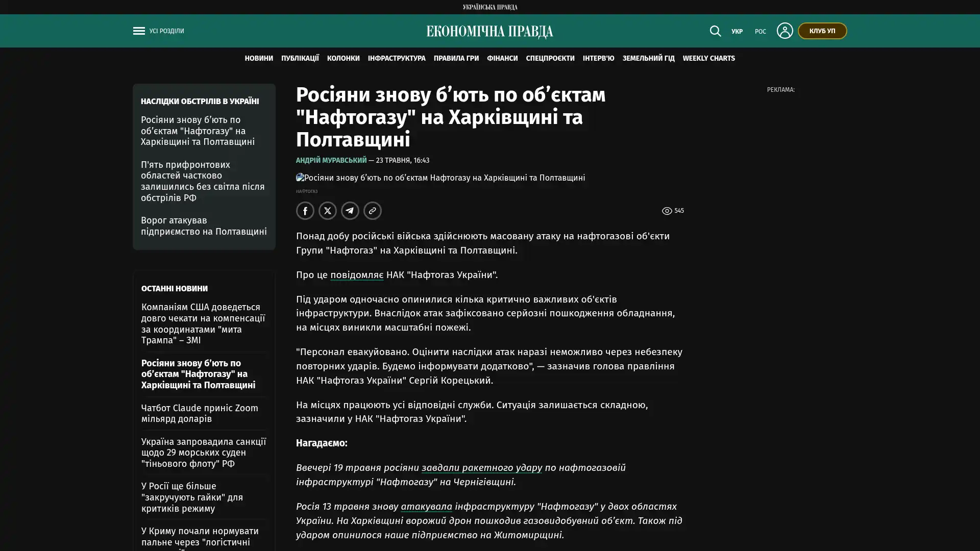The width and height of the screenshot is (980, 551).
Task: Follow the повідомляє link in the article
Action: (357, 275)
